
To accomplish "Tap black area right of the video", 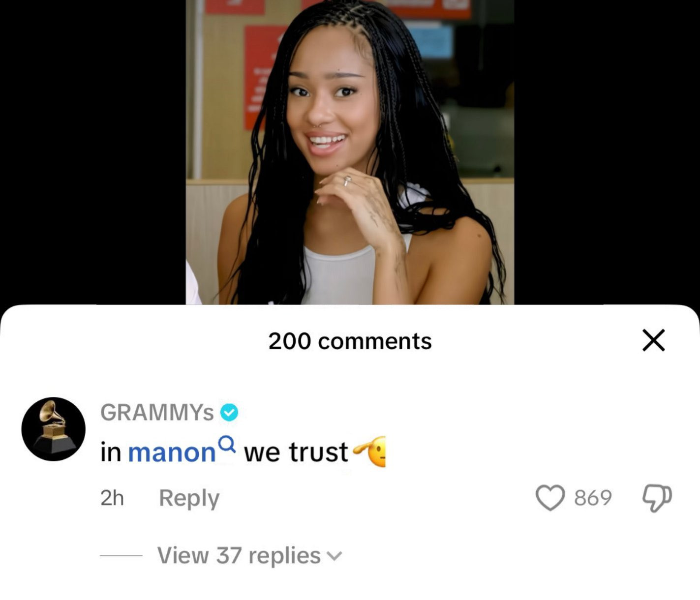I will coord(607,152).
